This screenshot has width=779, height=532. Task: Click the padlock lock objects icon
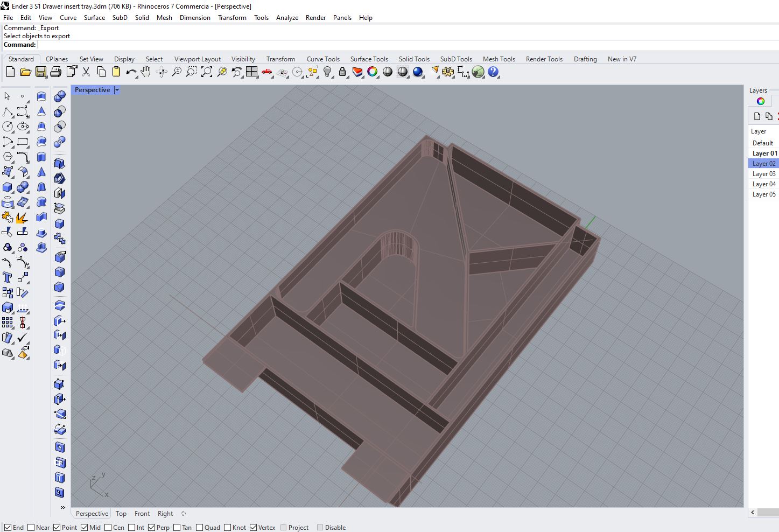342,72
